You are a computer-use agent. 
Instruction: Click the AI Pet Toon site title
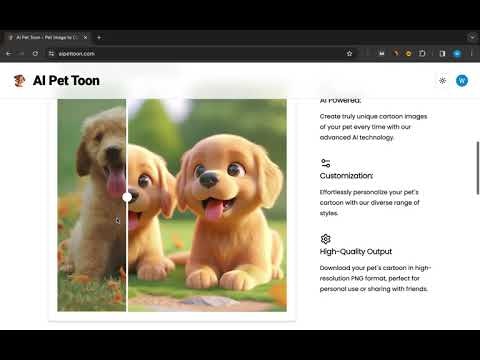coord(66,81)
